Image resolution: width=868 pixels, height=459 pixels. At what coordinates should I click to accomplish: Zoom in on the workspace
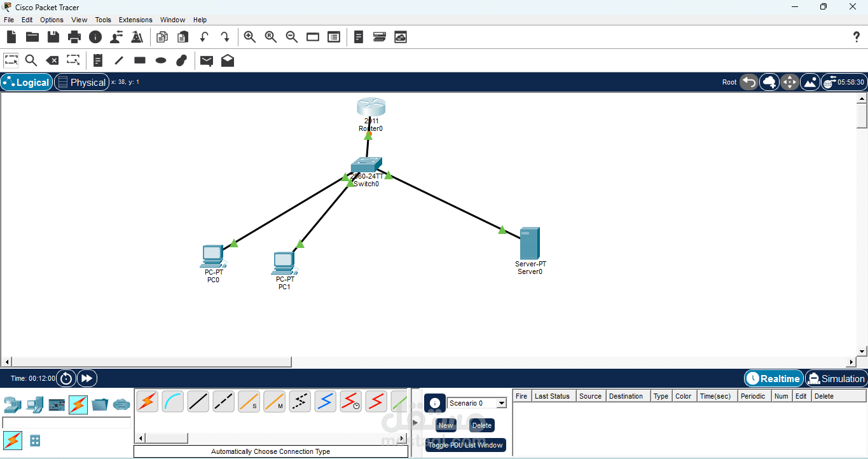click(x=250, y=37)
